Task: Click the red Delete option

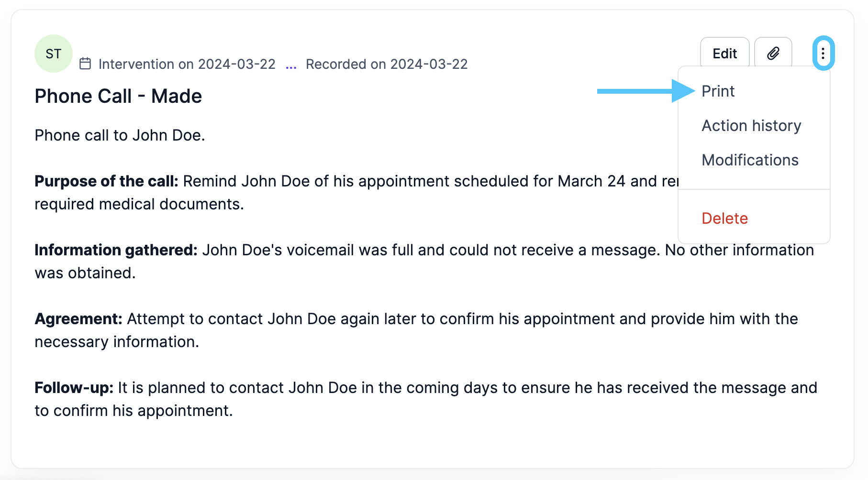Action: pos(724,218)
